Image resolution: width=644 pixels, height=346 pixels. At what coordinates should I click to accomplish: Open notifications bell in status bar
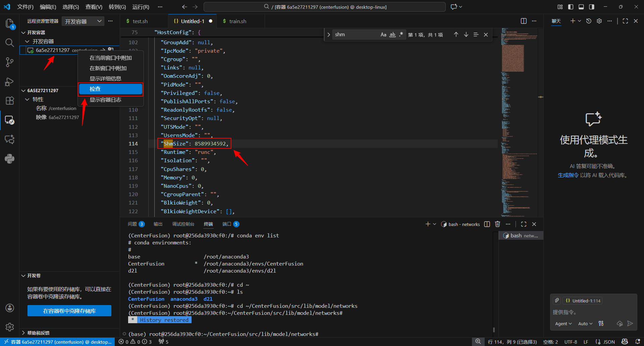click(x=638, y=342)
